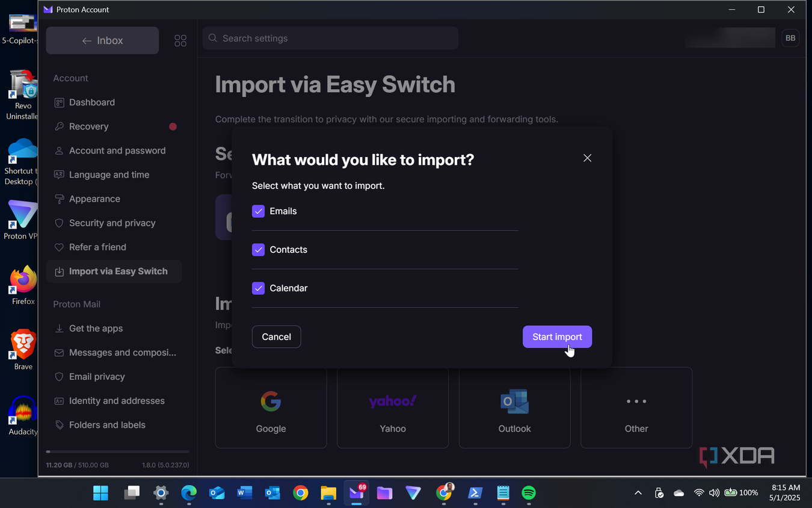Click the storage usage bar
812x508 pixels.
118,451
